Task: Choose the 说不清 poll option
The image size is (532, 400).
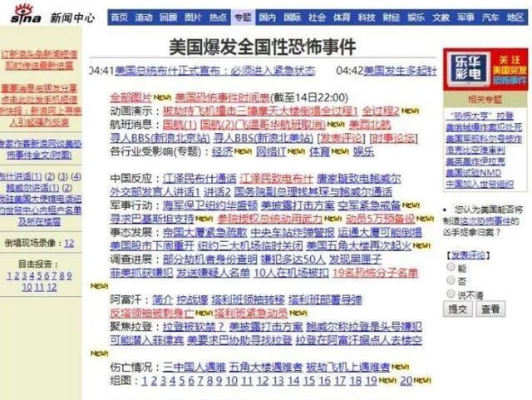Action: click(452, 294)
